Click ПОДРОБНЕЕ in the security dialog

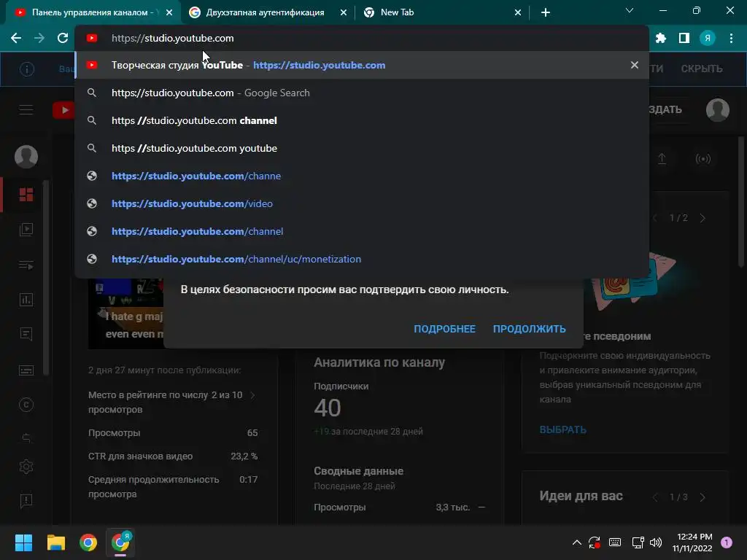pos(444,329)
